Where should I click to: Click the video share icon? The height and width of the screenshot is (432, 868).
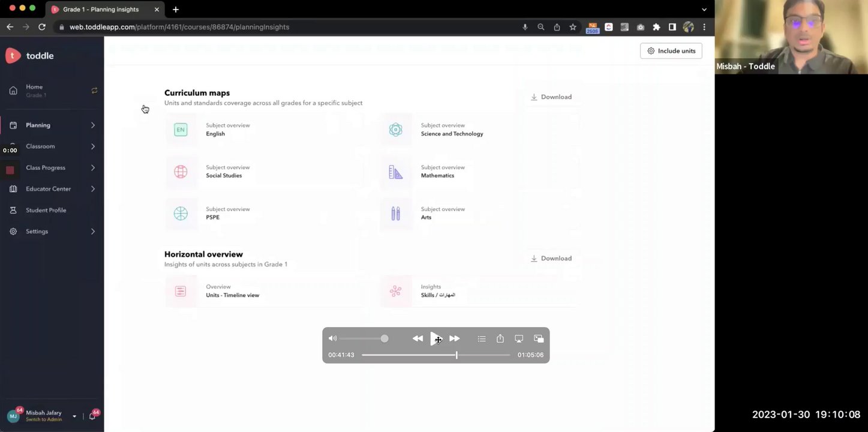[500, 339]
